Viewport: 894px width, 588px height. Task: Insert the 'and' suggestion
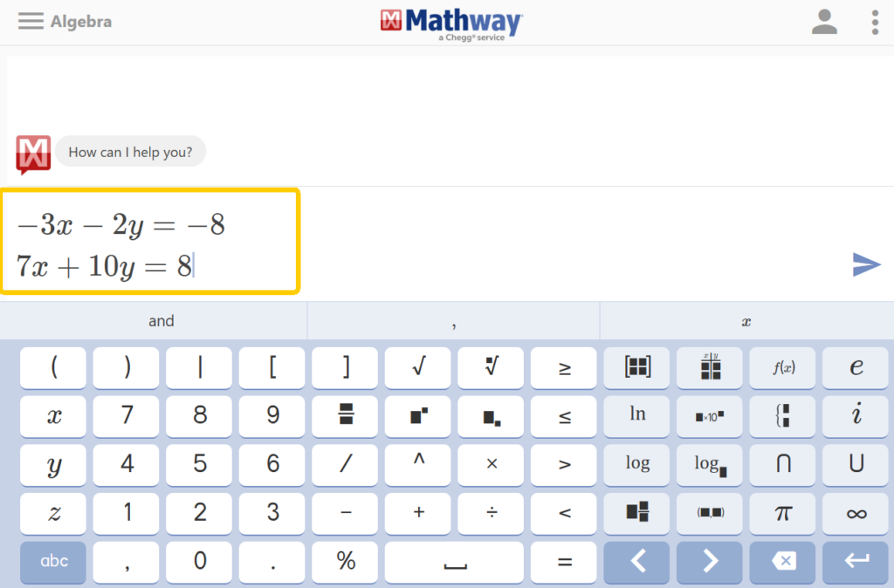point(161,320)
